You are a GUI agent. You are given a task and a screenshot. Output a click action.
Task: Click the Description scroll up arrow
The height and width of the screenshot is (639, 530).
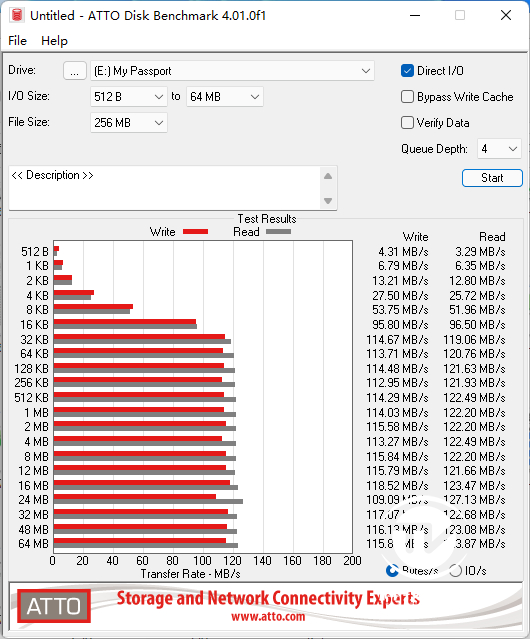point(328,176)
